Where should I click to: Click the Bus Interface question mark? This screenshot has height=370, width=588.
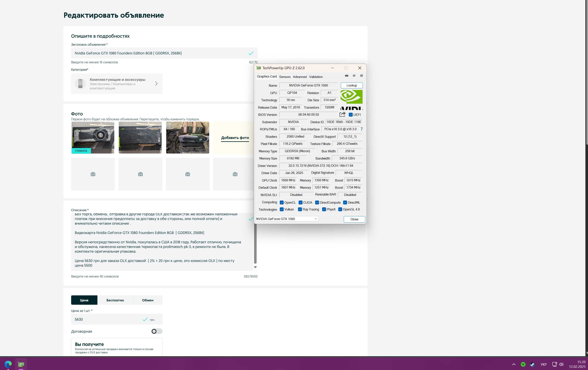click(362, 129)
